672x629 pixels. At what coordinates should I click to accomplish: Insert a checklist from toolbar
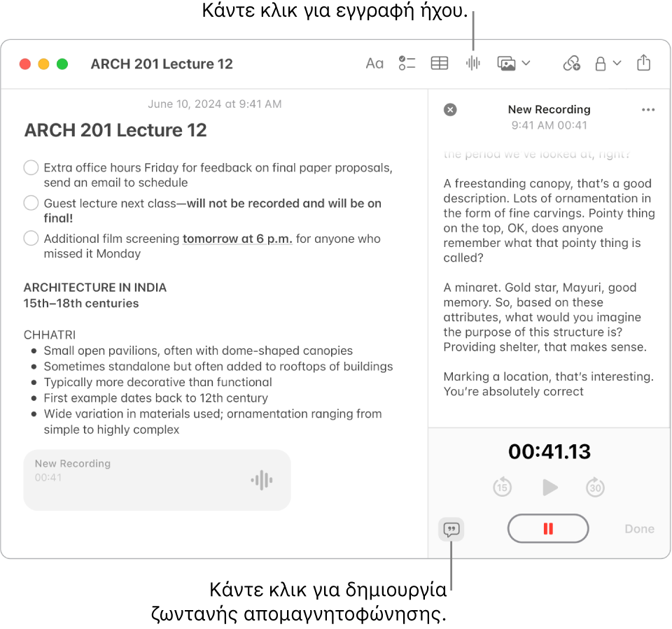(x=407, y=64)
